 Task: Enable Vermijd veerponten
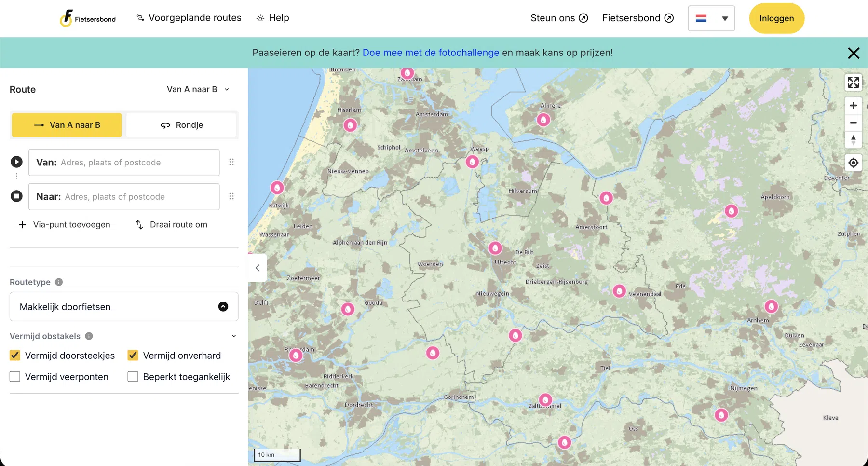tap(15, 377)
